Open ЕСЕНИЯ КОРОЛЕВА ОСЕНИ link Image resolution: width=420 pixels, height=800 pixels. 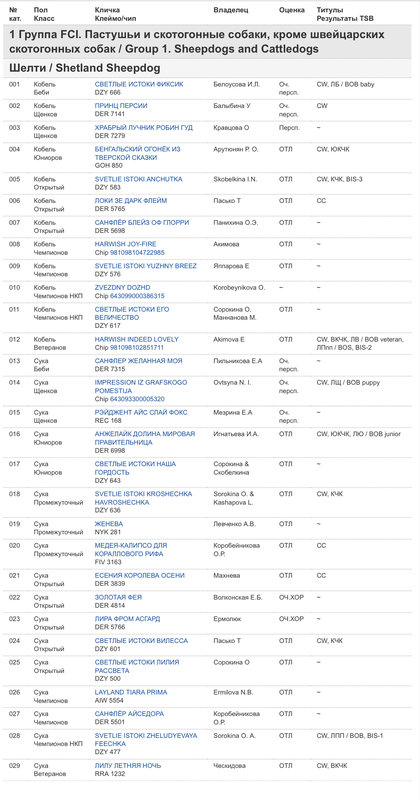pyautogui.click(x=140, y=576)
